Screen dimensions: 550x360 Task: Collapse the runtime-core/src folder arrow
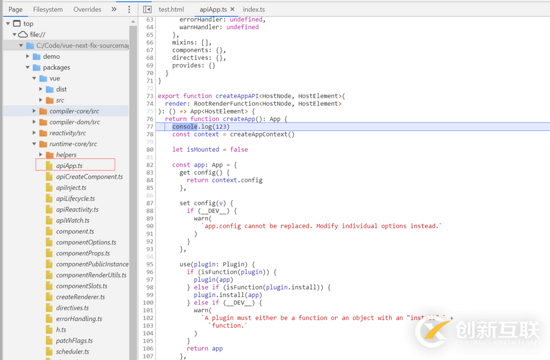tap(34, 144)
